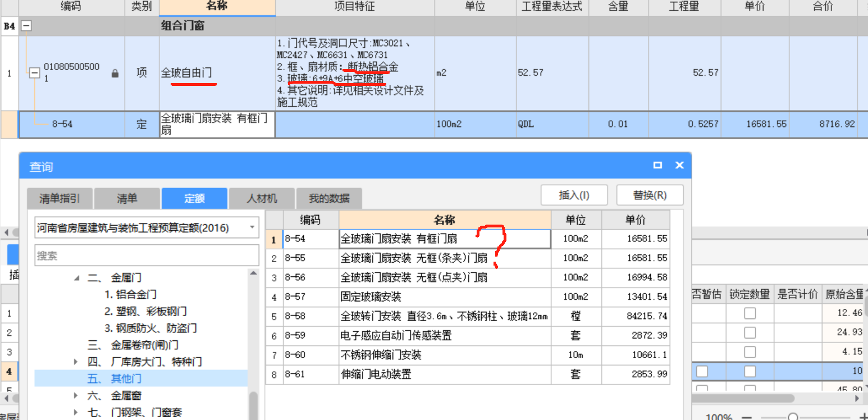Collapse the 010805005001 item row
868x420 pixels.
pos(35,73)
